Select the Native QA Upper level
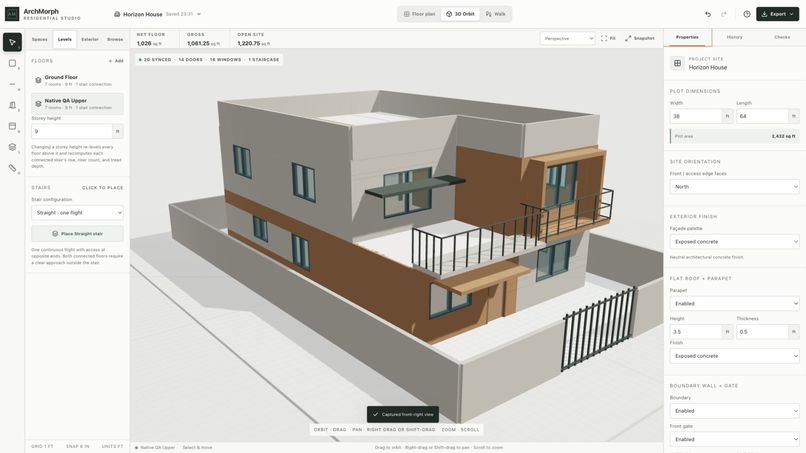 pyautogui.click(x=77, y=104)
